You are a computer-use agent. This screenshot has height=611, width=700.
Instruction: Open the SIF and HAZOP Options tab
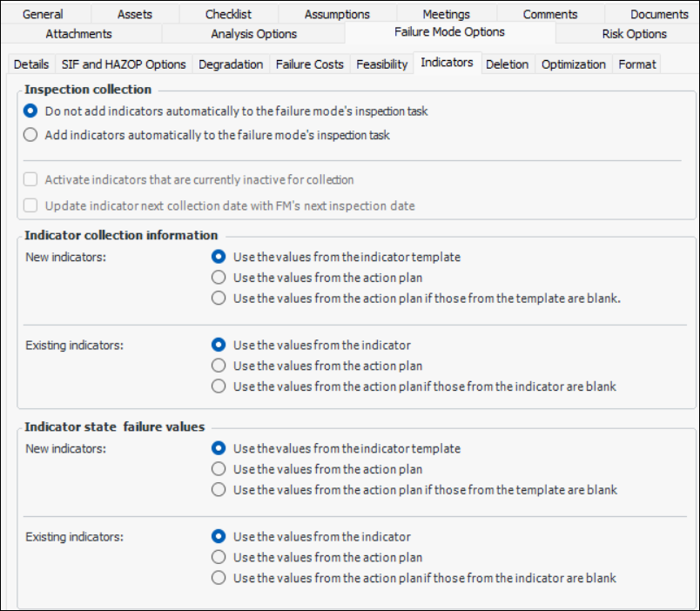click(124, 64)
